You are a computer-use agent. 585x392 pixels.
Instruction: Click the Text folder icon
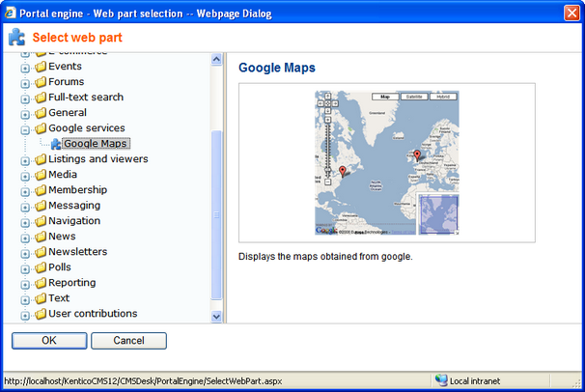click(41, 298)
